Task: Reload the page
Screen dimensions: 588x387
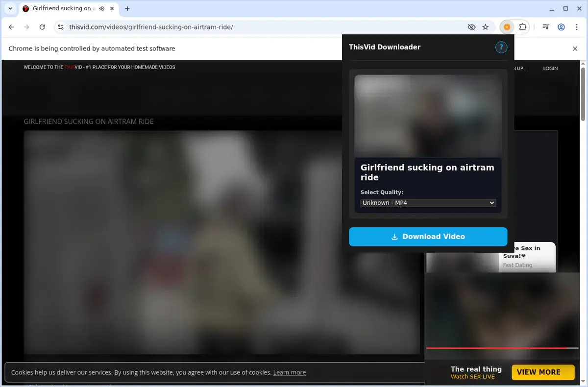Action: [x=42, y=27]
